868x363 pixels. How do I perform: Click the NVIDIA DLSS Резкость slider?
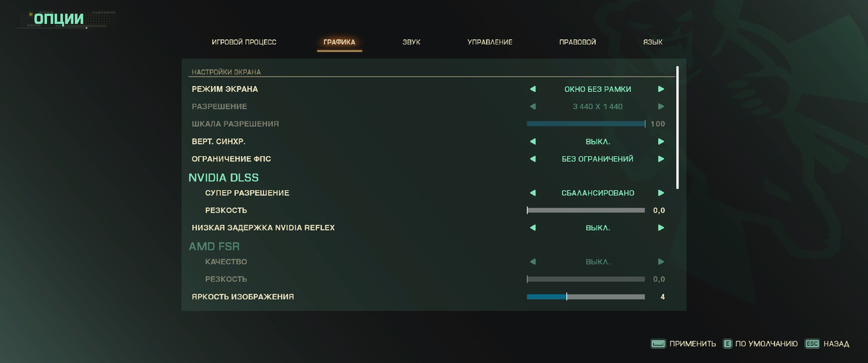[x=586, y=210]
